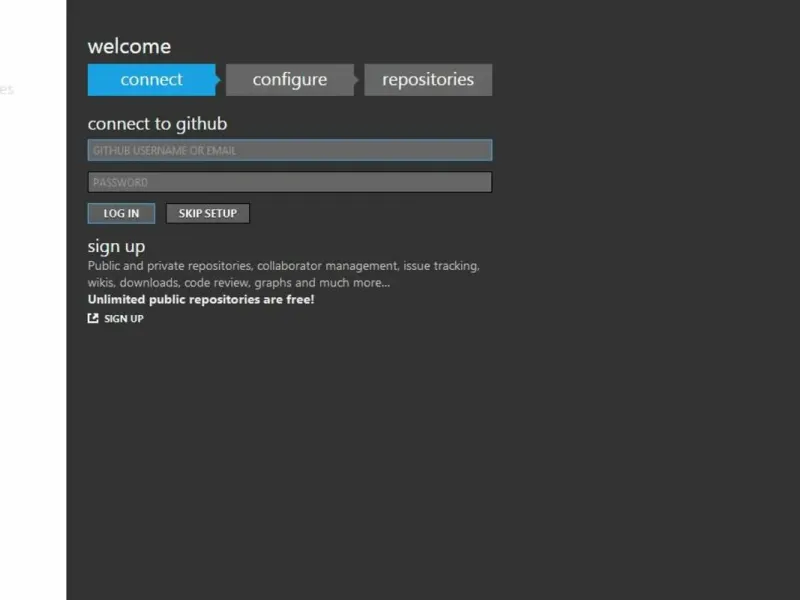Viewport: 800px width, 600px height.
Task: Click the 'wikis, downloads, code review' text line
Action: 239,283
